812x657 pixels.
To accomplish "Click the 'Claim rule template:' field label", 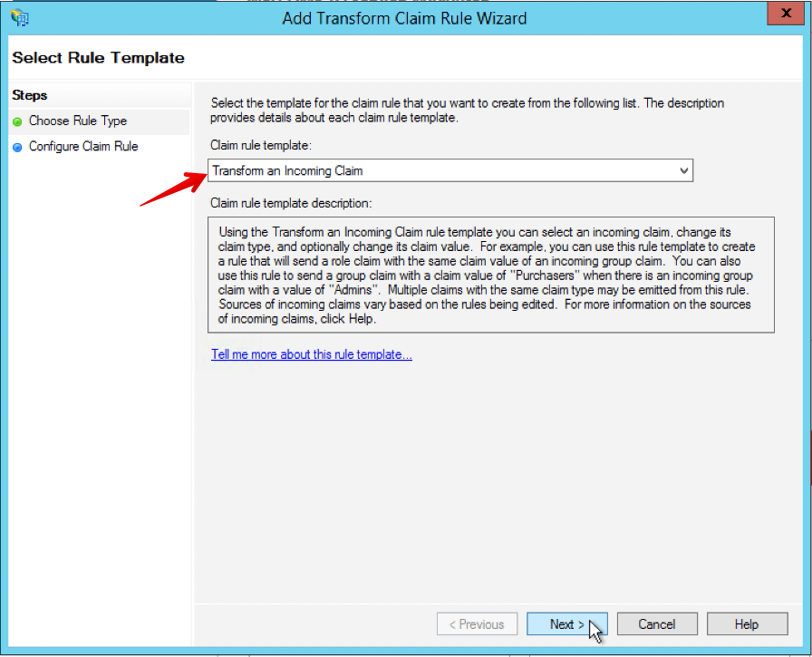I will click(x=260, y=145).
